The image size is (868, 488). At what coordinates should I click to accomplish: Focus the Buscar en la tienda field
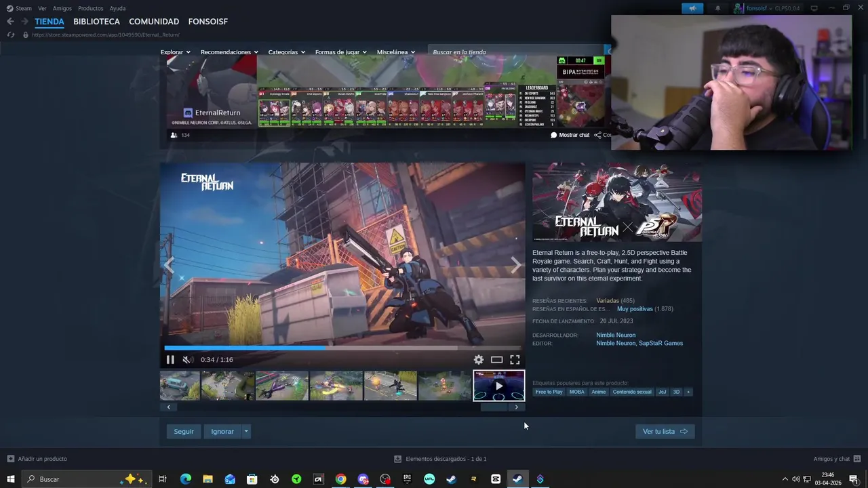pyautogui.click(x=515, y=52)
